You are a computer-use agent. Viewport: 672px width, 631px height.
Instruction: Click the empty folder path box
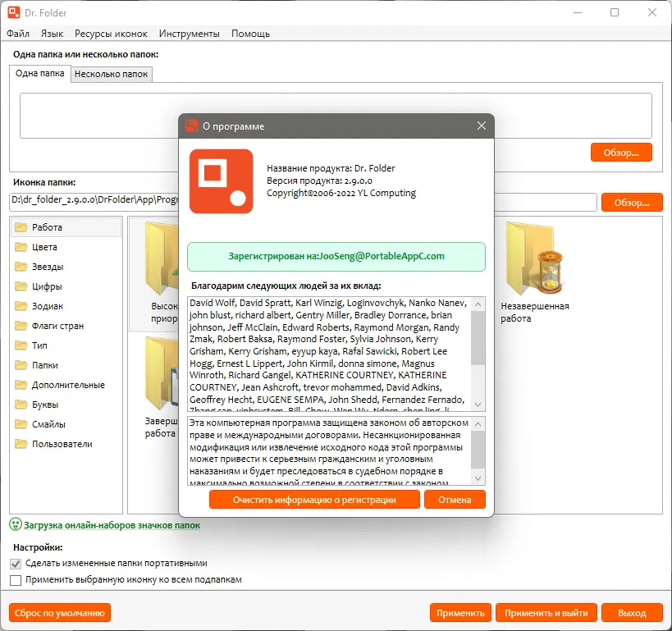(x=336, y=116)
